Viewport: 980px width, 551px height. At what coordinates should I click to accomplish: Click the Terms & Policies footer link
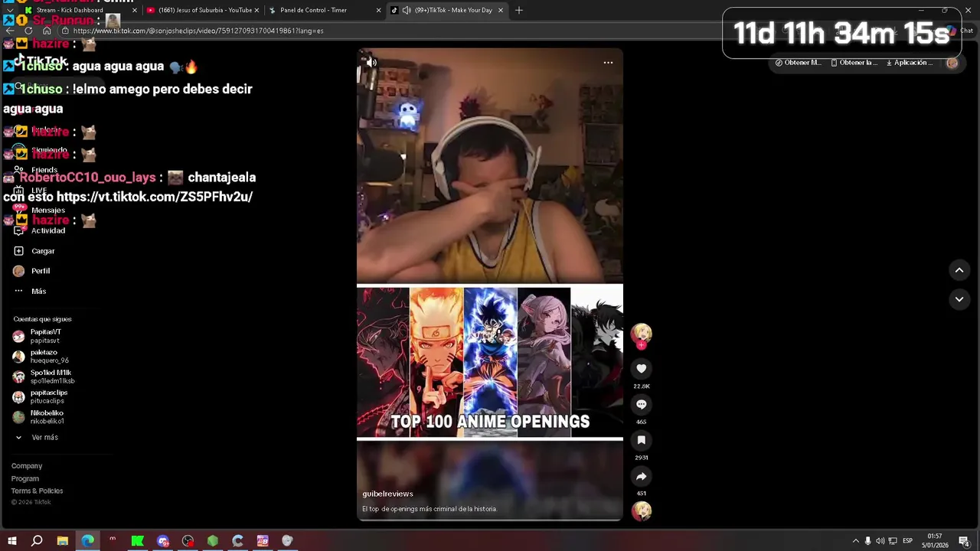pos(37,491)
